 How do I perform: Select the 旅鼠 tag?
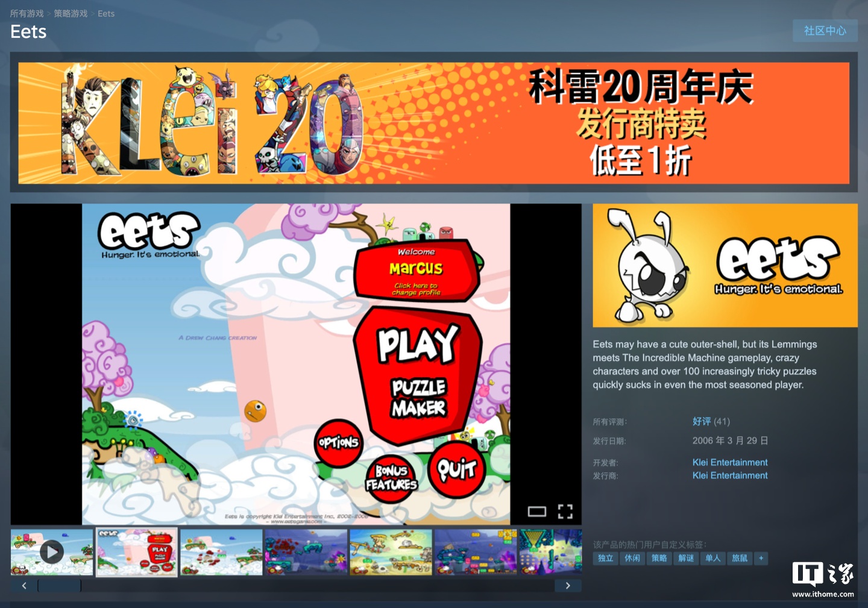click(740, 559)
